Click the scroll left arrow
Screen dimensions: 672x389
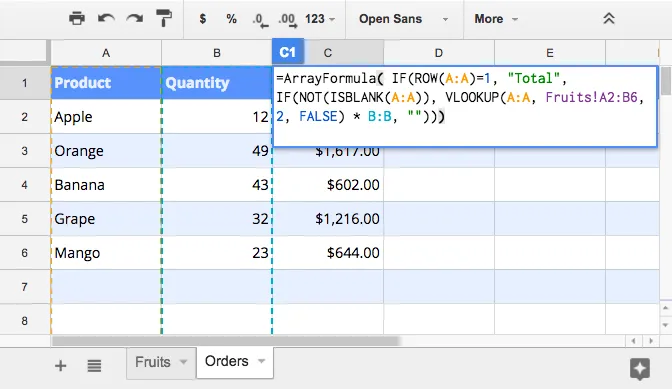click(x=633, y=341)
